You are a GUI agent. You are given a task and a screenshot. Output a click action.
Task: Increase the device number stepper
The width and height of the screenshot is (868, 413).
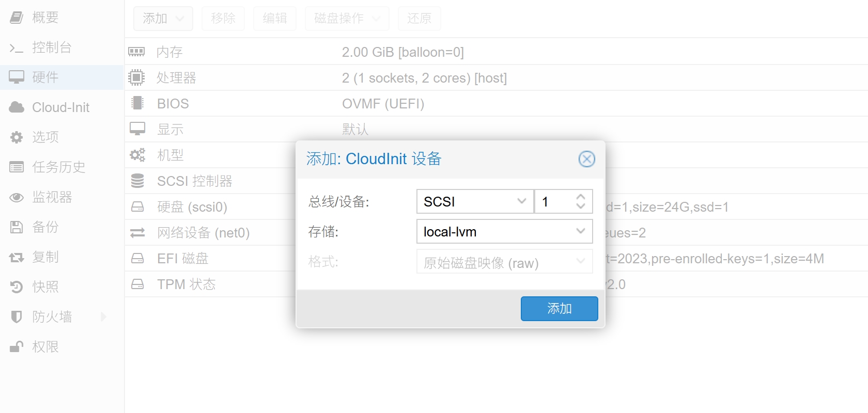coord(581,197)
